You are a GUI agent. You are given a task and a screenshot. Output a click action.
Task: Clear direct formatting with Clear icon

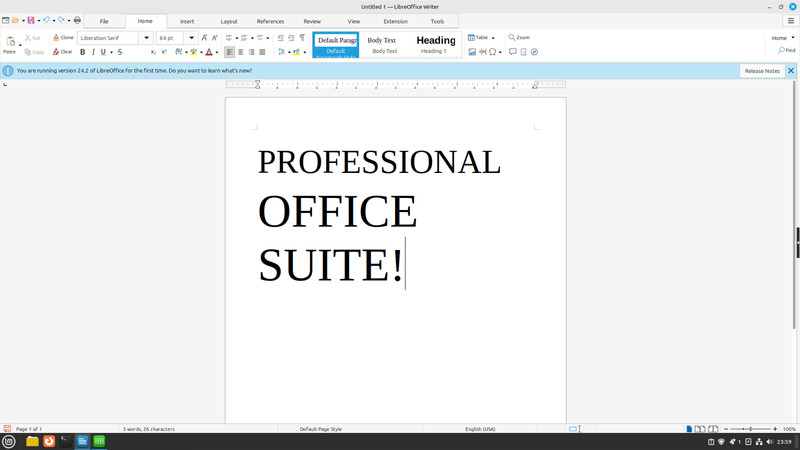pos(63,52)
